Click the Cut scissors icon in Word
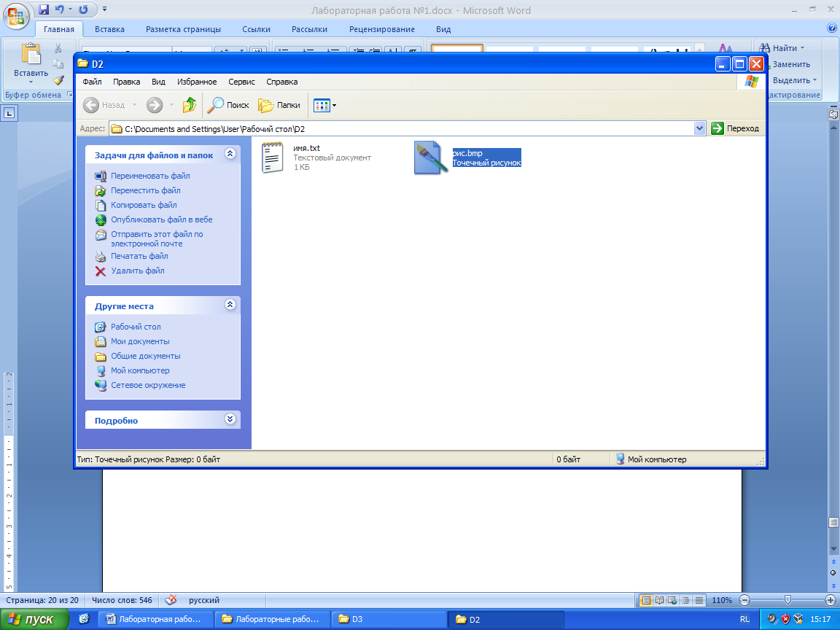Image resolution: width=840 pixels, height=630 pixels. tap(58, 49)
